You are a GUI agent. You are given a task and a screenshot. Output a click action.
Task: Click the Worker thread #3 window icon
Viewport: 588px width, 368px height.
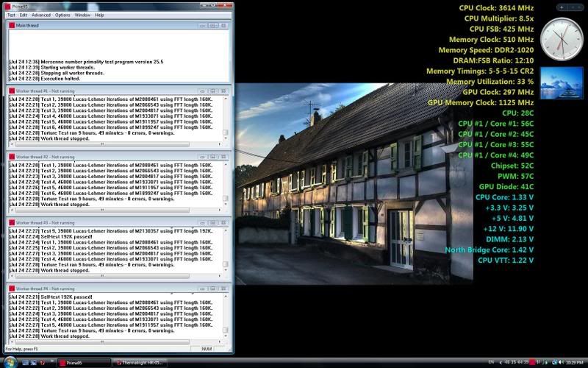[x=12, y=222]
